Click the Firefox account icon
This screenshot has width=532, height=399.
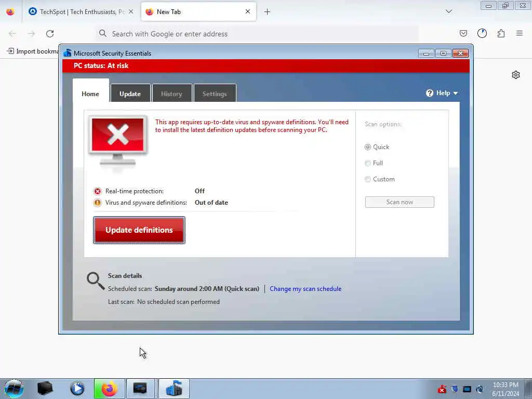point(482,33)
